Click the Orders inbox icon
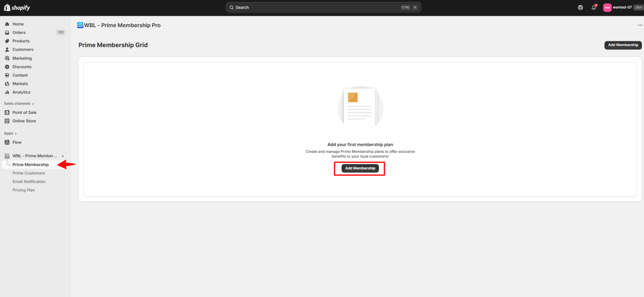Image resolution: width=644 pixels, height=297 pixels. 7,33
